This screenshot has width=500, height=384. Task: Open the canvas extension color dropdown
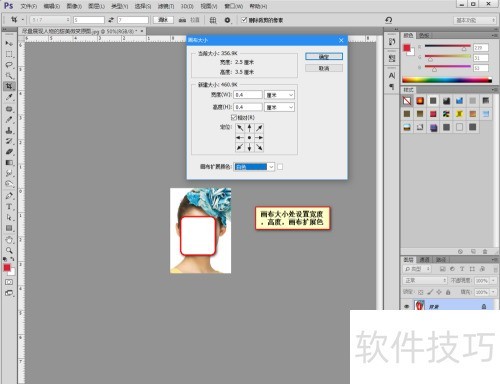point(254,167)
